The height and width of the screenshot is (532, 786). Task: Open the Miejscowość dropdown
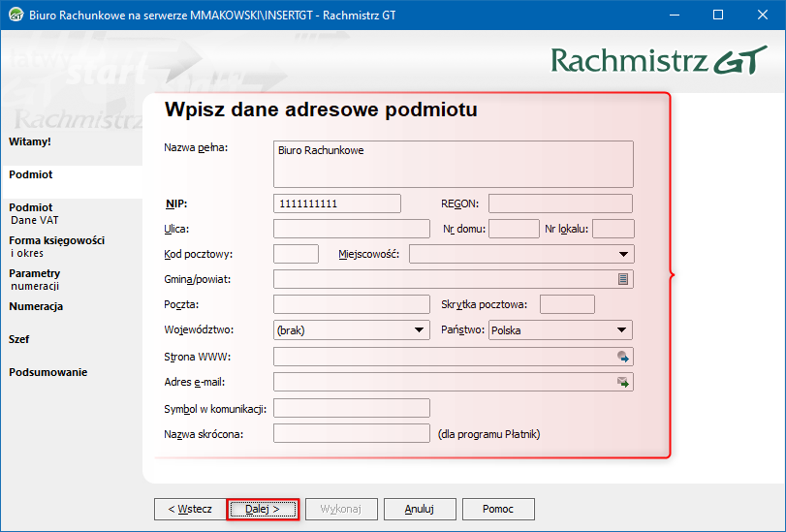click(x=623, y=254)
